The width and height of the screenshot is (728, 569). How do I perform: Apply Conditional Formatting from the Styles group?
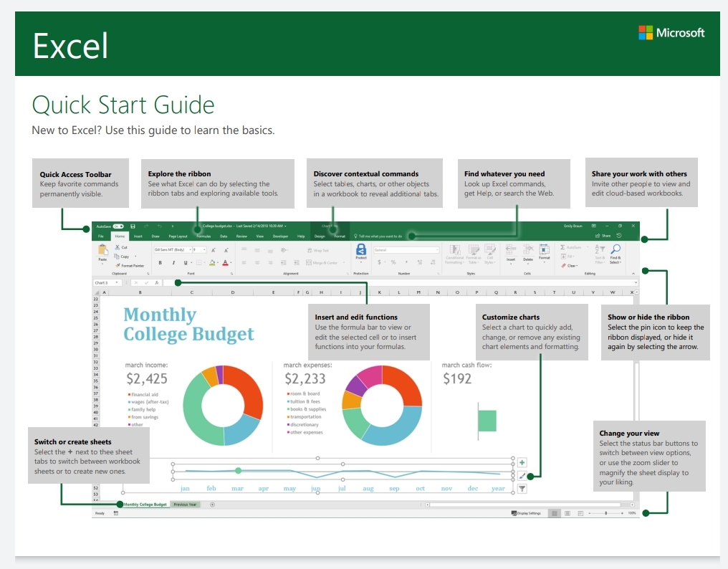454,251
